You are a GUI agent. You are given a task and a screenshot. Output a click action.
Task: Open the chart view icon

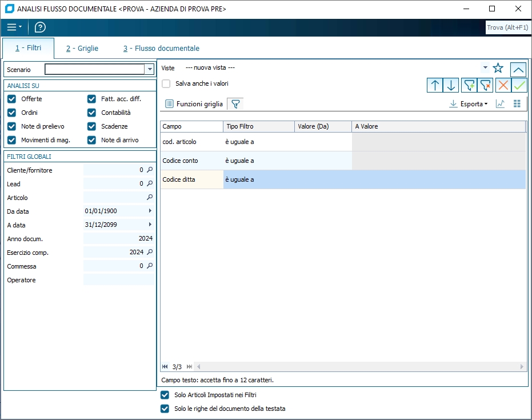point(500,104)
